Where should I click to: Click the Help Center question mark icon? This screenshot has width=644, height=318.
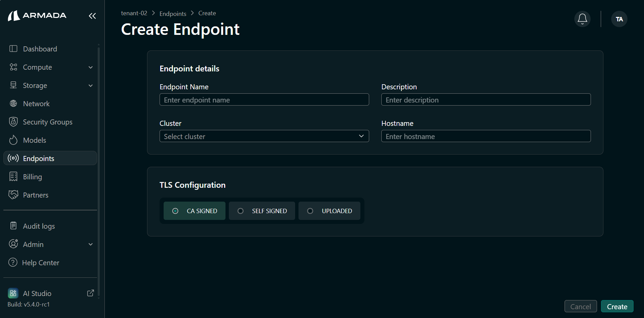click(13, 262)
